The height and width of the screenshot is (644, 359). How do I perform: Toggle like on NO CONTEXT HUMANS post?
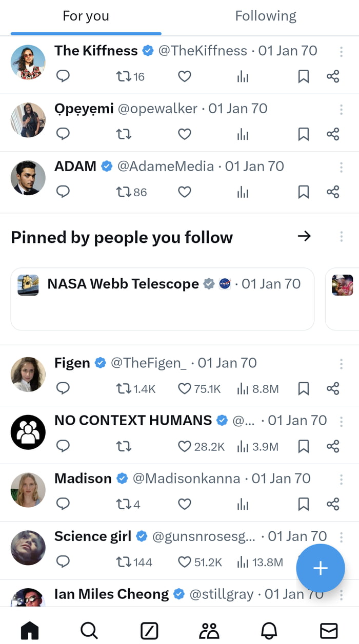click(184, 446)
